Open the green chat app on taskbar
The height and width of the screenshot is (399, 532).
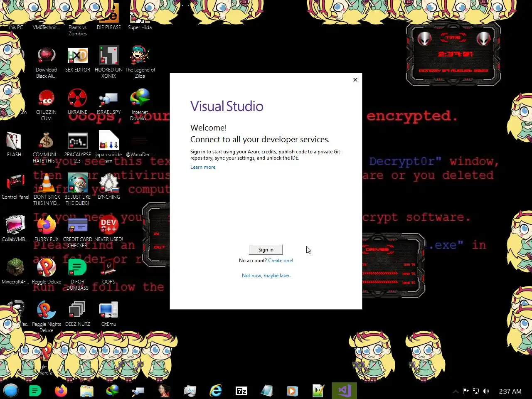(35, 391)
